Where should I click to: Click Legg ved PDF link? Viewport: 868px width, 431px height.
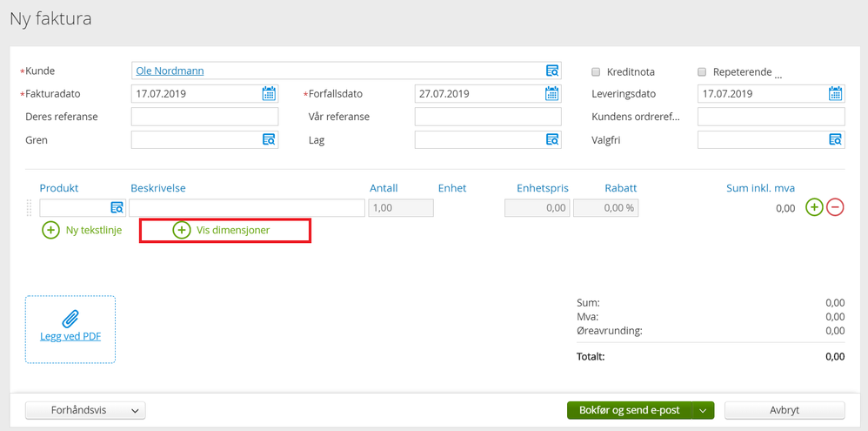click(x=70, y=336)
